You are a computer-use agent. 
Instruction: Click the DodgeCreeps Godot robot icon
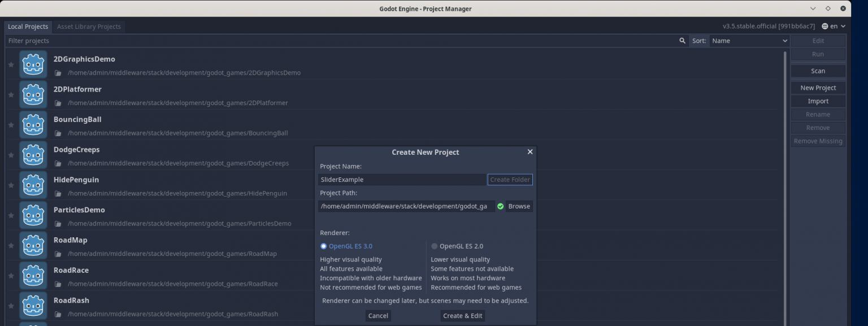click(x=33, y=155)
